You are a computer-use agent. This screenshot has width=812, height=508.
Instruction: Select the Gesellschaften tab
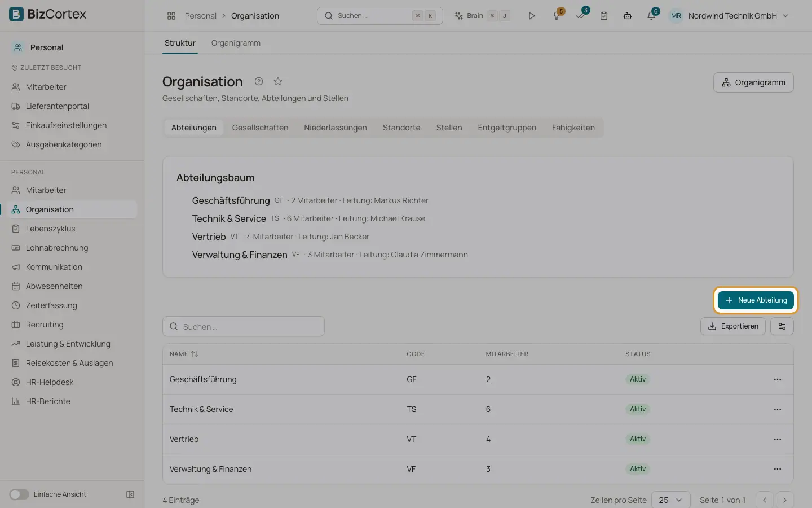click(260, 128)
